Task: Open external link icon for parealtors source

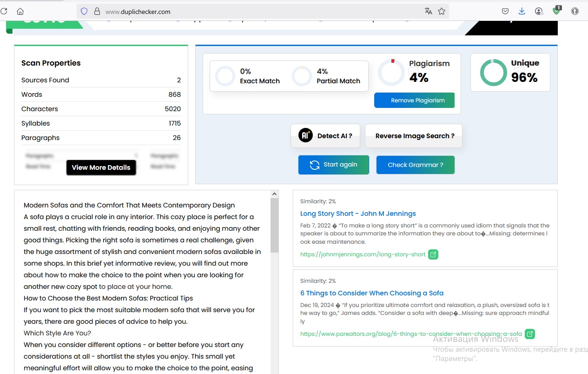Action: click(529, 334)
